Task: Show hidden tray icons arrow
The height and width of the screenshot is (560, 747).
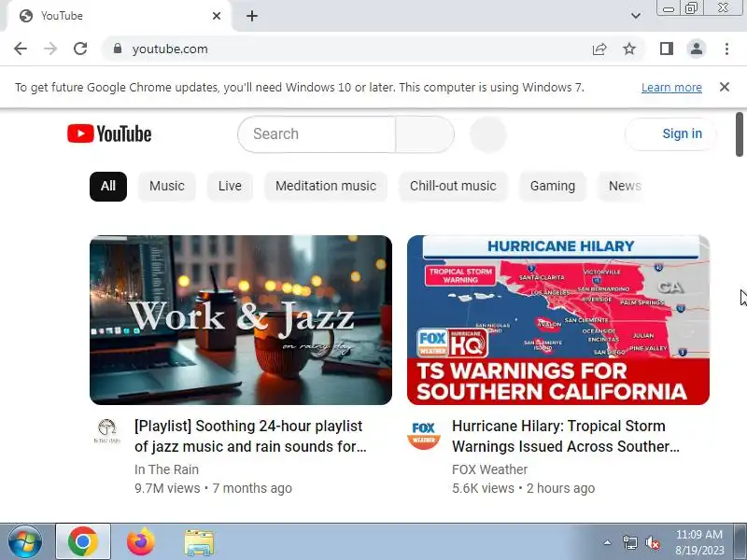Action: (x=608, y=542)
